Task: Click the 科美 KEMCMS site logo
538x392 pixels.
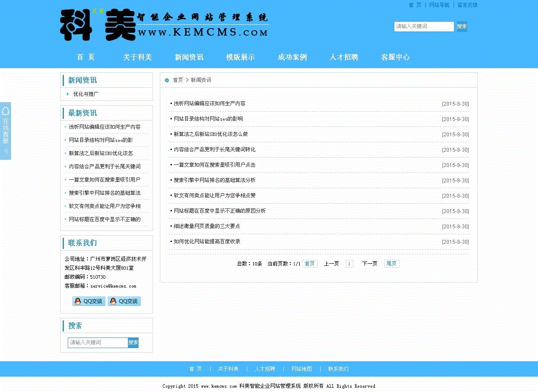Action: point(164,25)
